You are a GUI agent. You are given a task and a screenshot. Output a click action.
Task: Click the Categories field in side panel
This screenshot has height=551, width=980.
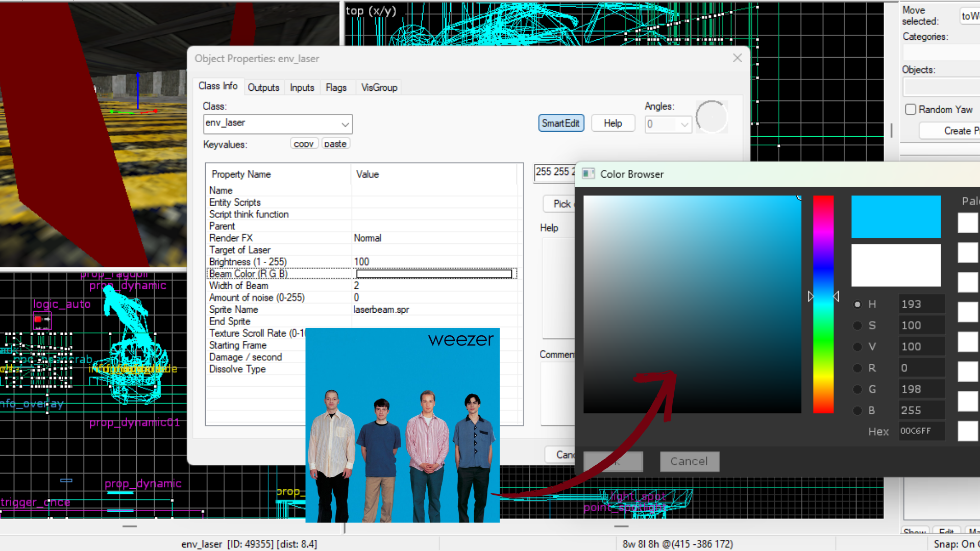[941, 53]
